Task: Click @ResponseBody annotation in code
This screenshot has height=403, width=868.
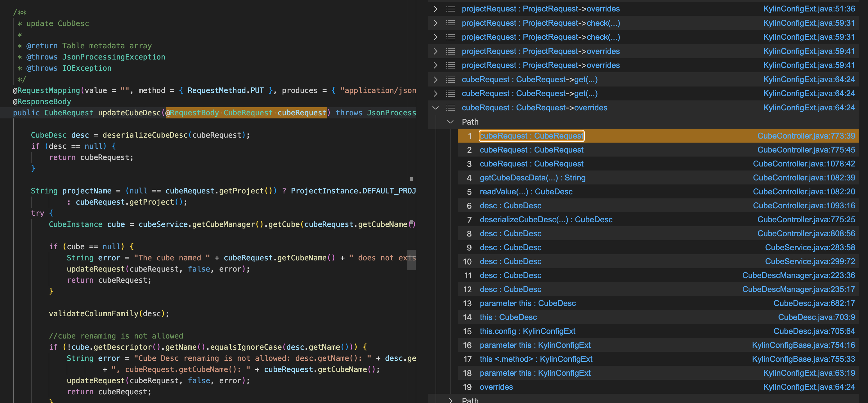Action: click(x=42, y=102)
